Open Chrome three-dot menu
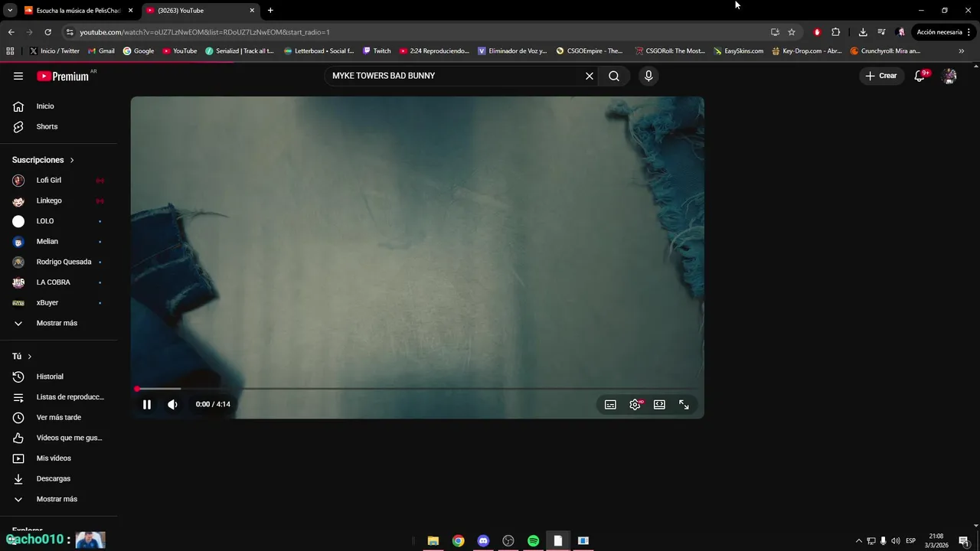Screen dimensions: 980x551 [x=970, y=32]
